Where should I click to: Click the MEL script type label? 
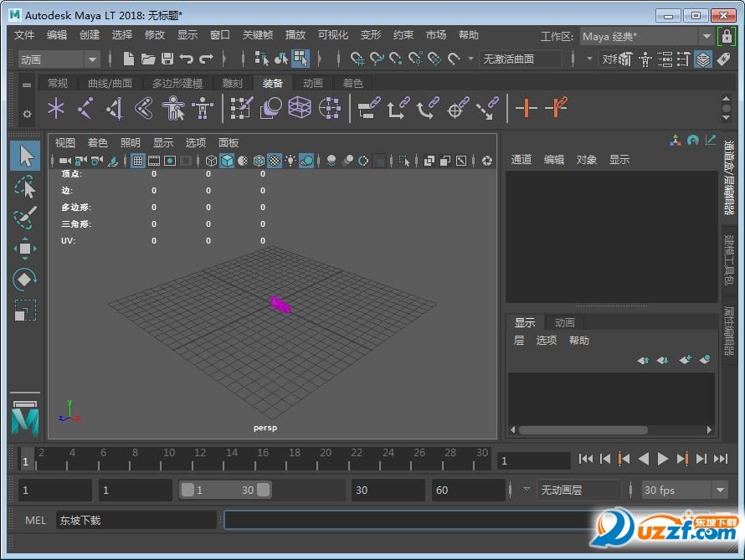[x=35, y=521]
